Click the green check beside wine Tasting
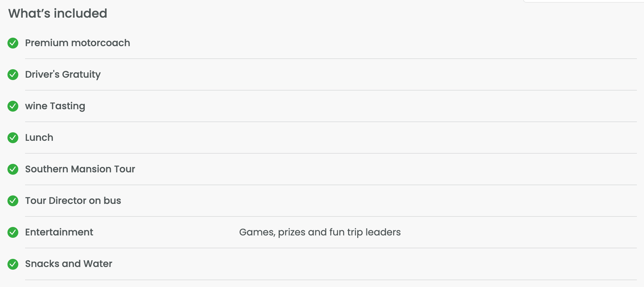This screenshot has height=287, width=644. (x=13, y=106)
